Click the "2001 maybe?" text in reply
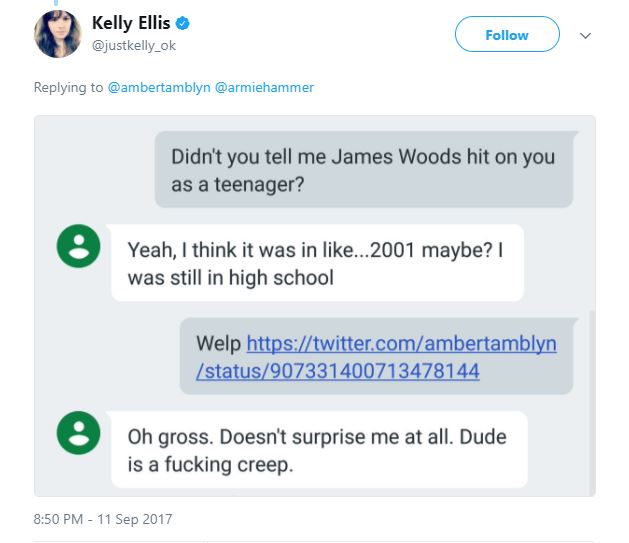The width and height of the screenshot is (629, 543). pos(407,248)
